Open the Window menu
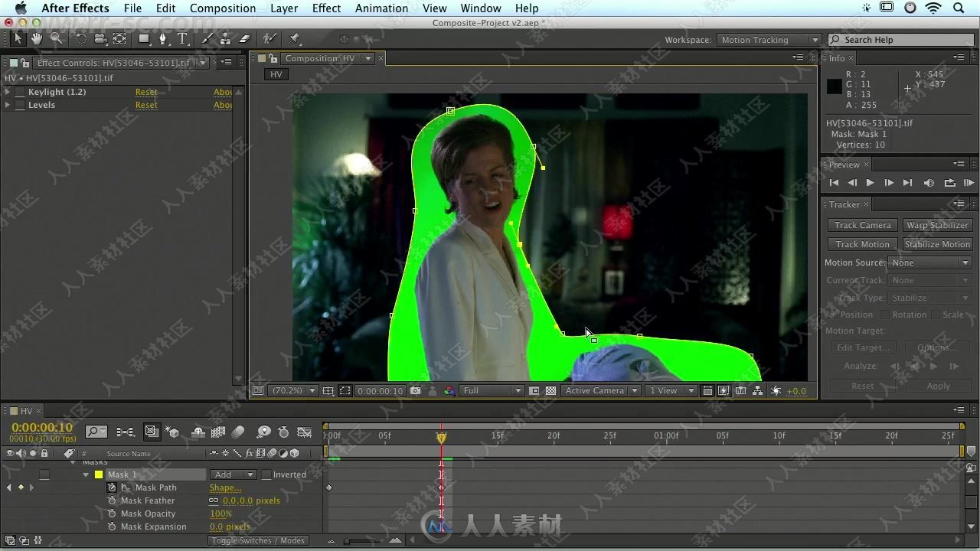 click(x=481, y=8)
